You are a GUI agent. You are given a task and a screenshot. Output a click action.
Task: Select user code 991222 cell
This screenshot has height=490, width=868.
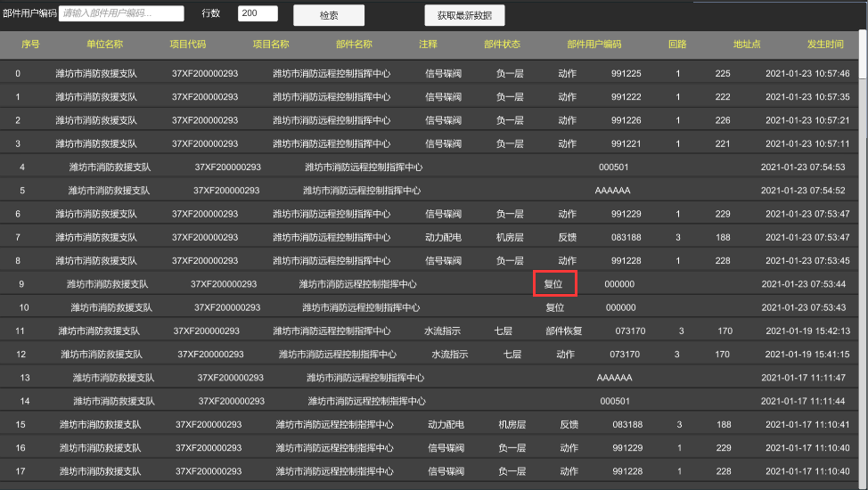[x=626, y=97]
